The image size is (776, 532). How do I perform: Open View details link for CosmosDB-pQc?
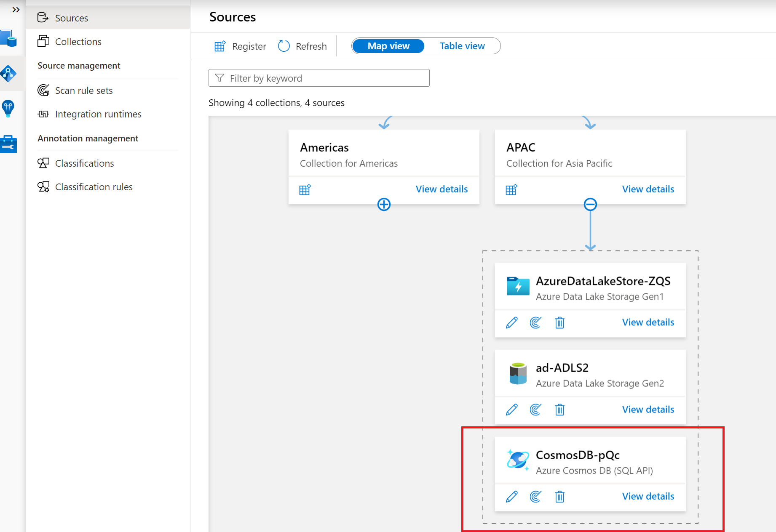click(x=648, y=496)
